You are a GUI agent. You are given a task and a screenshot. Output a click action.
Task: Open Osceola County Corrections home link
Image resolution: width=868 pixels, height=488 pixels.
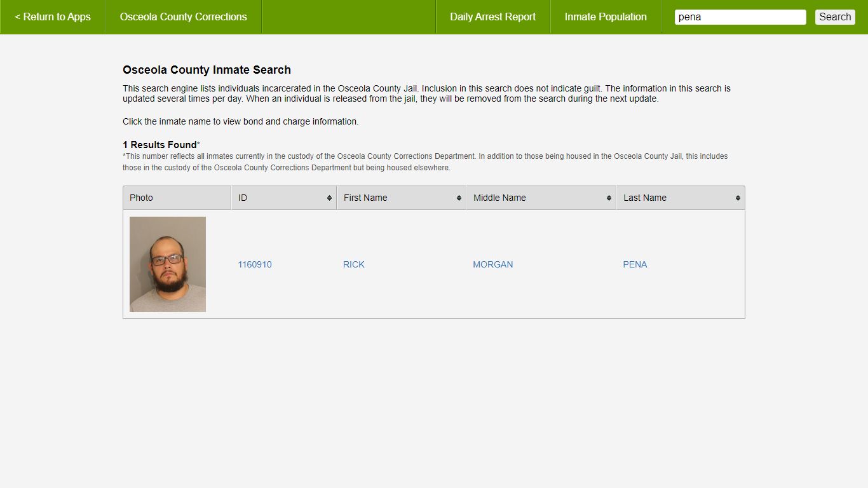click(x=183, y=17)
